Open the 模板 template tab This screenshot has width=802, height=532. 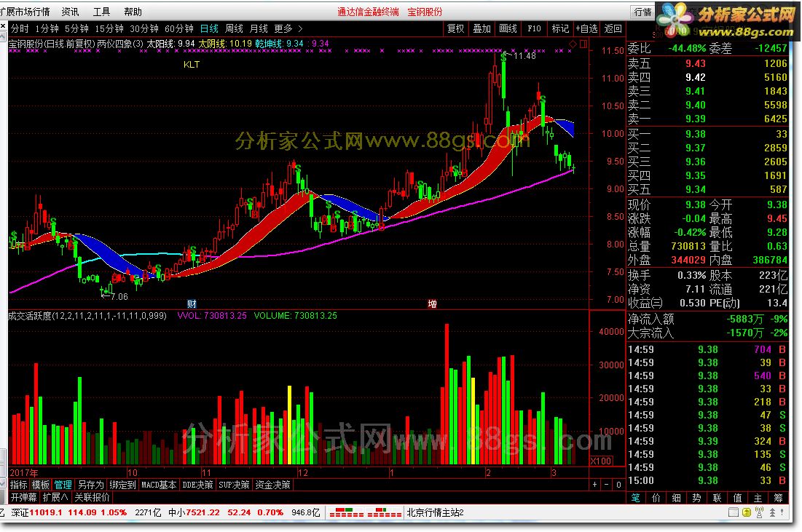[40, 485]
